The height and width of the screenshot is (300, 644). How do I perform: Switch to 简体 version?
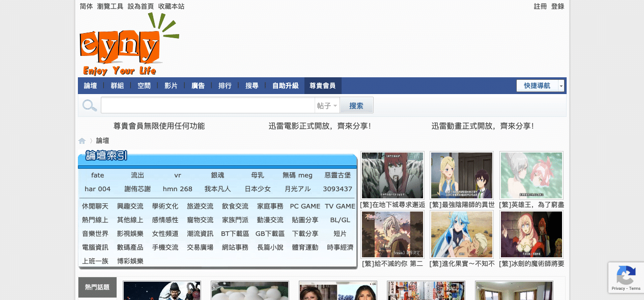coord(87,7)
